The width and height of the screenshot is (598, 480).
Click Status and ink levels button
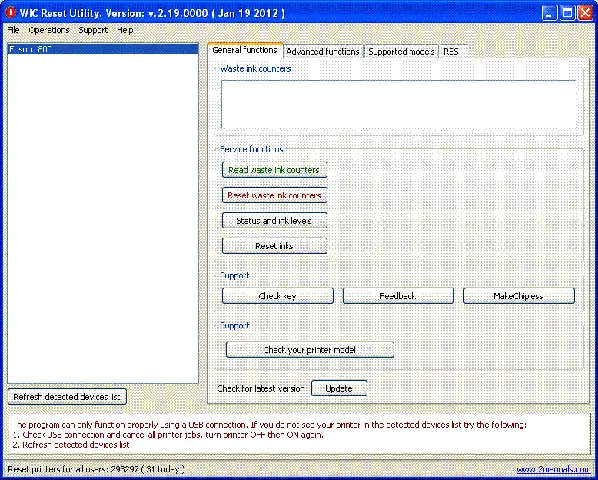[x=274, y=220]
